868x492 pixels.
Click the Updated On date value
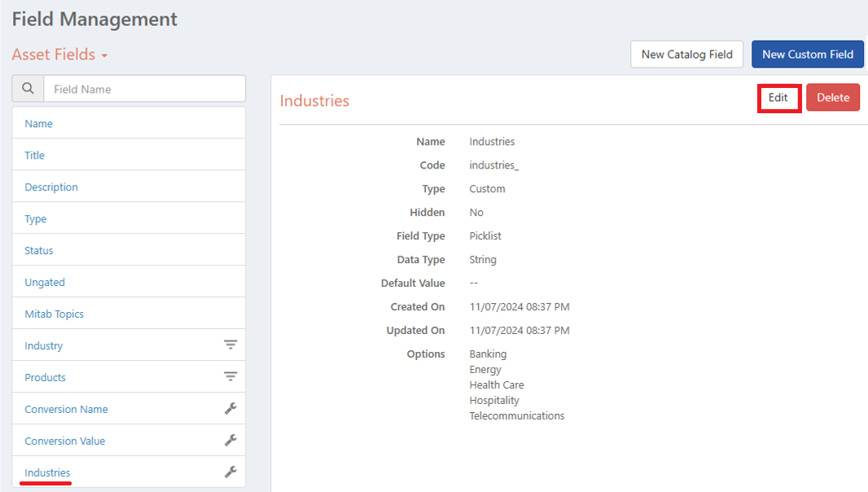click(x=519, y=331)
